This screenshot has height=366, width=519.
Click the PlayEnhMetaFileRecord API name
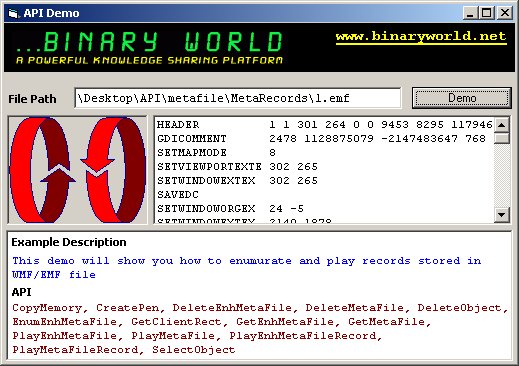click(x=303, y=336)
